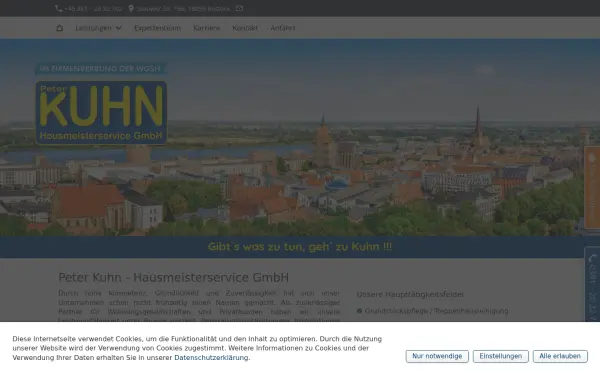Open the Expertenteam menu item
This screenshot has width=600, height=375.
[x=157, y=28]
